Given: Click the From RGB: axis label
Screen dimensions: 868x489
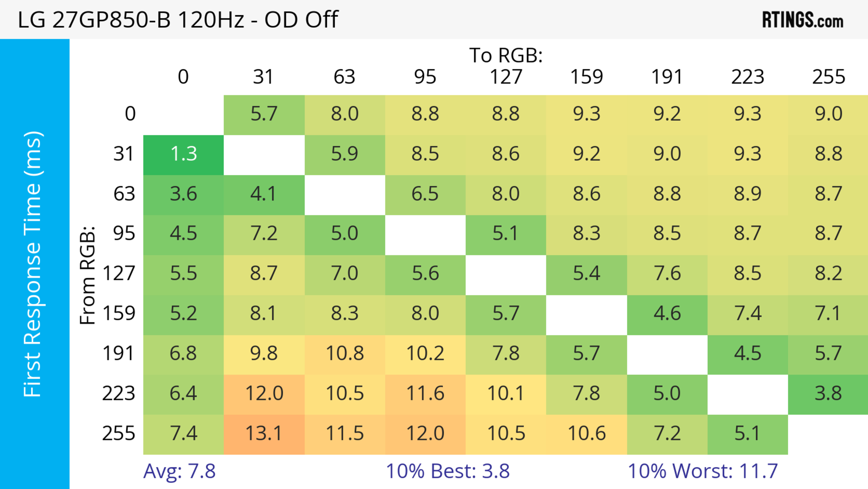Looking at the screenshot, I should click(88, 275).
